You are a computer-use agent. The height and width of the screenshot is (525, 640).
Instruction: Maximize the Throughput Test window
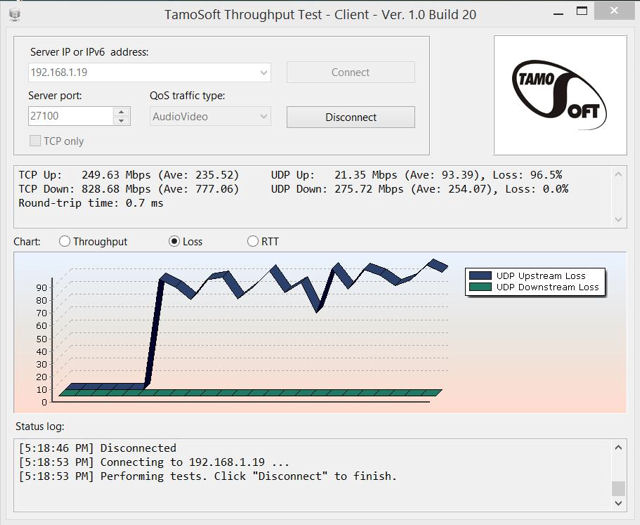[x=582, y=11]
